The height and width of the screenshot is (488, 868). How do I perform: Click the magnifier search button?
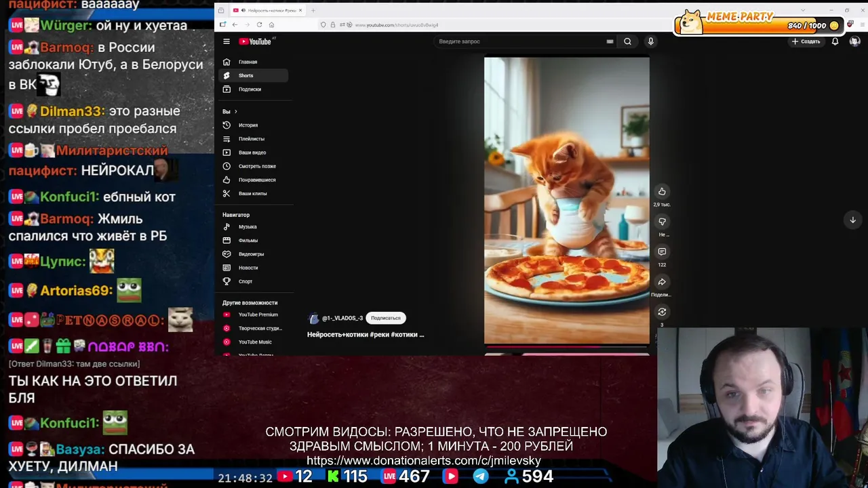click(x=627, y=41)
